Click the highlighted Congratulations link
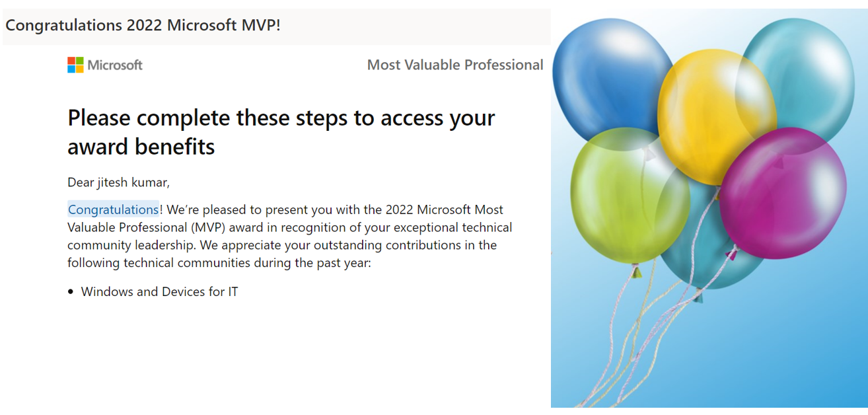 click(x=113, y=209)
